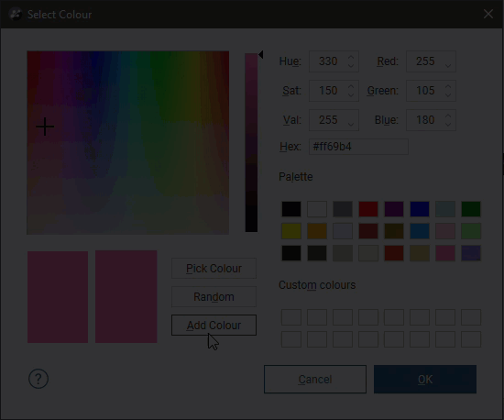The width and height of the screenshot is (504, 420).
Task: Increase the Hue value with up arrow
Action: [351, 57]
